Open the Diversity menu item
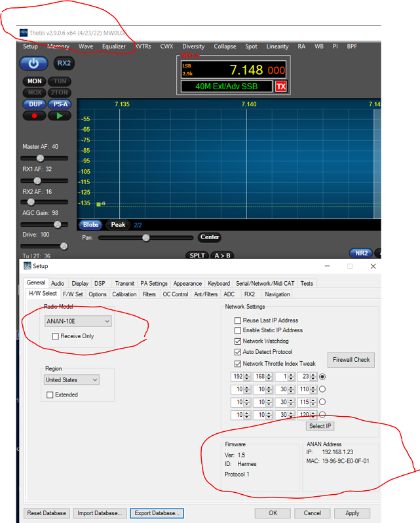The height and width of the screenshot is (523, 420). [x=193, y=47]
